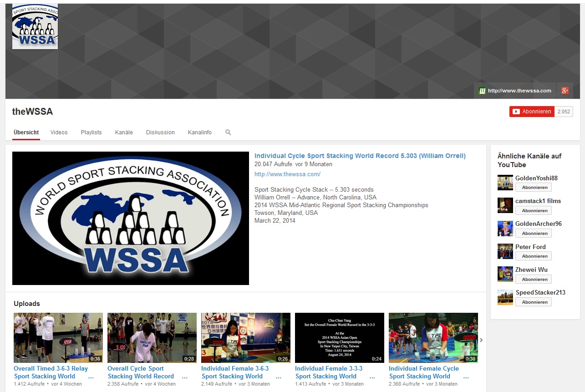Open the http://www.thewssa.com/ description link

(x=287, y=174)
